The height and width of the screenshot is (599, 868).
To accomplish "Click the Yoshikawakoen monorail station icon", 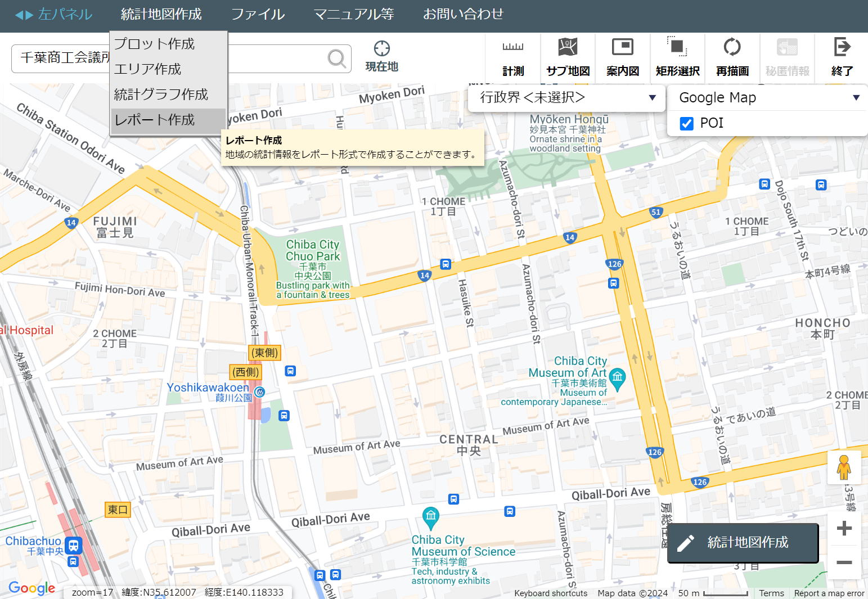I will click(259, 392).
